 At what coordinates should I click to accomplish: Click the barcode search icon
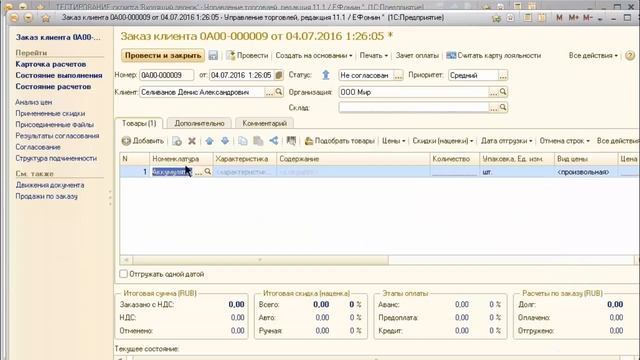[x=291, y=141]
